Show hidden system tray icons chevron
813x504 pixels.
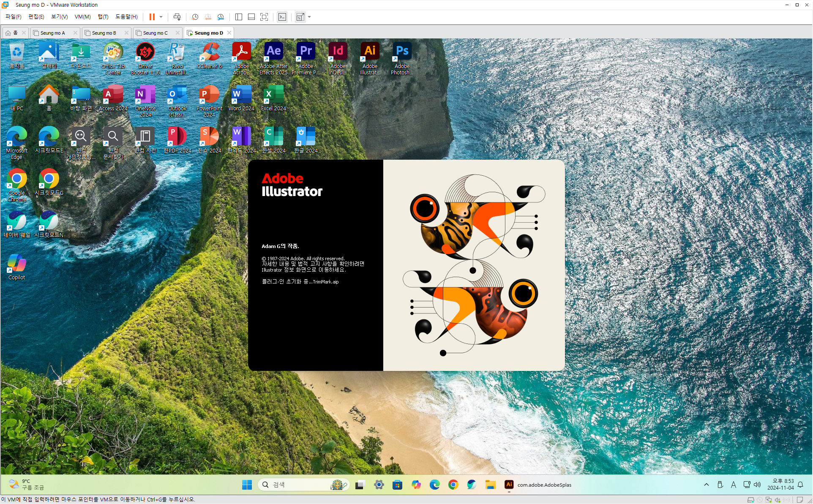click(706, 485)
